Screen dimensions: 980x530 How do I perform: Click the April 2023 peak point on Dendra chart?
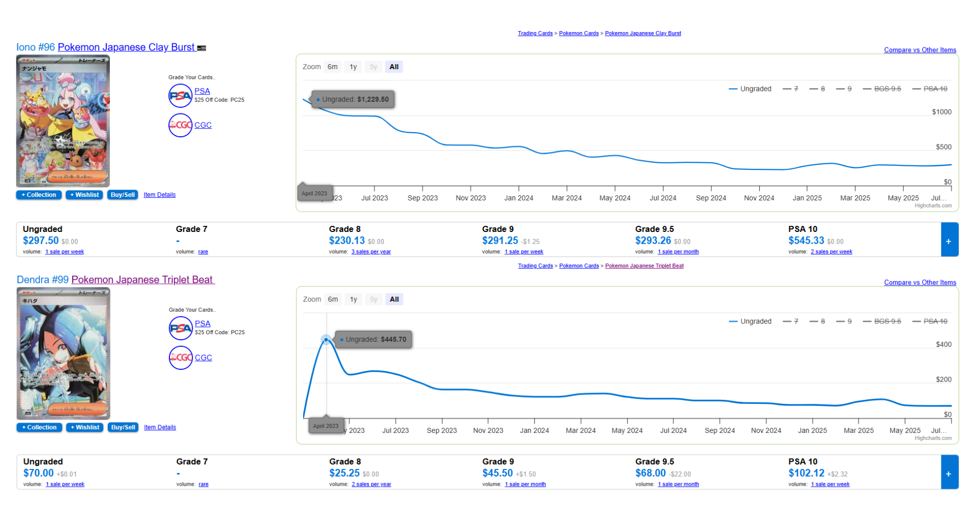coord(326,339)
